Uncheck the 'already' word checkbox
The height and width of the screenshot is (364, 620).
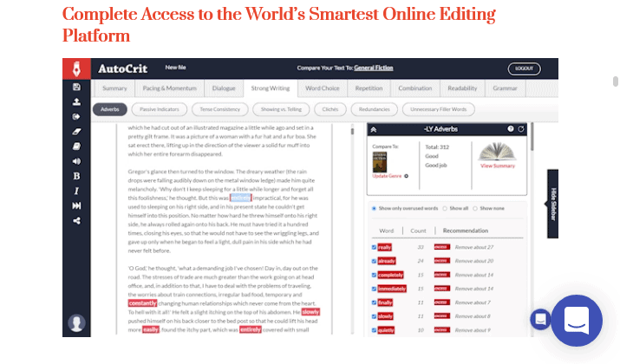(x=374, y=261)
